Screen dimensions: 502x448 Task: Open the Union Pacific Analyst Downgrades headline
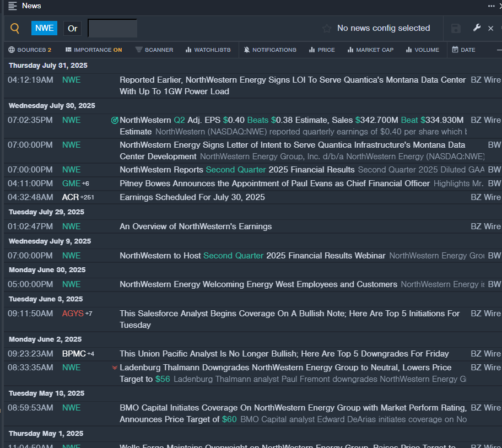pos(284,354)
